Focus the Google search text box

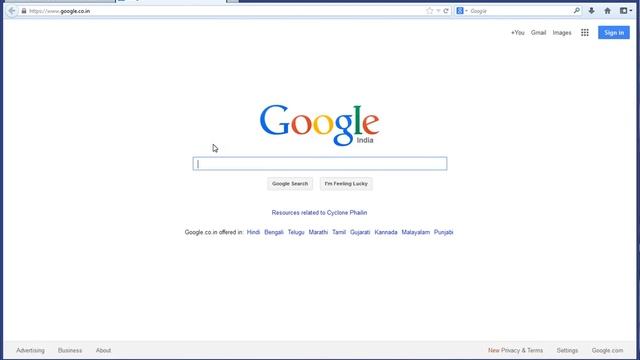[x=320, y=164]
